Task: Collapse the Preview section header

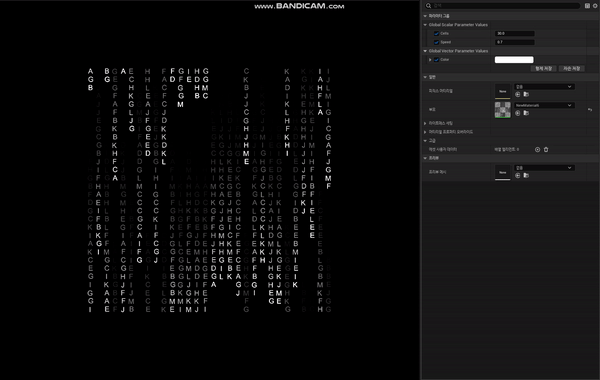Action: [425, 158]
